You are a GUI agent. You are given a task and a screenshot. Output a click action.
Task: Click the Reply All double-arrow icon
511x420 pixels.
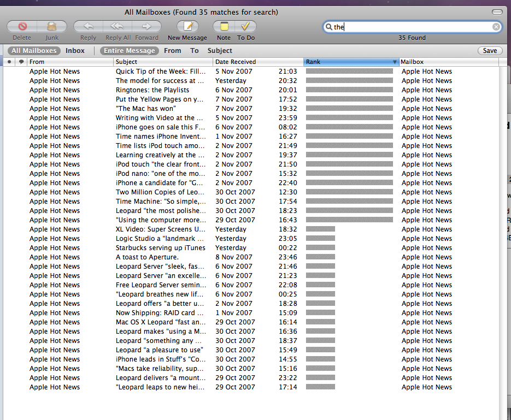[x=118, y=26]
